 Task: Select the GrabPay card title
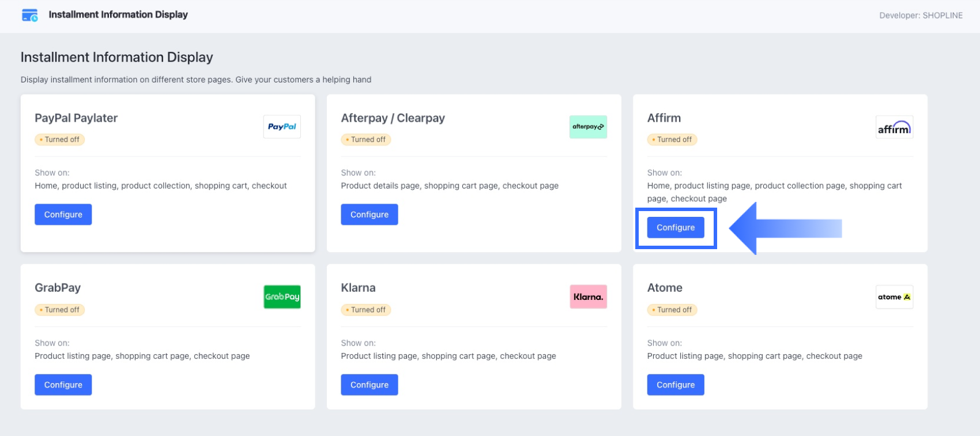coord(58,288)
